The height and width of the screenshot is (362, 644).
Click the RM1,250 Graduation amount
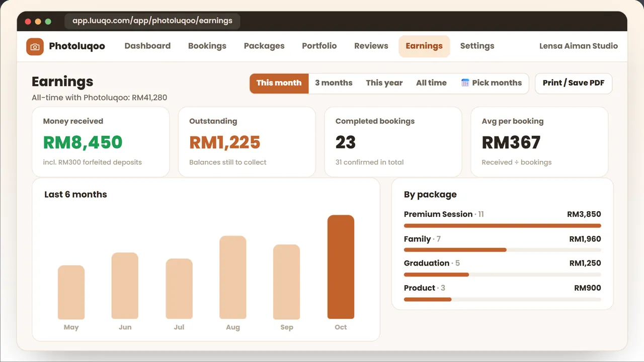[x=585, y=263]
